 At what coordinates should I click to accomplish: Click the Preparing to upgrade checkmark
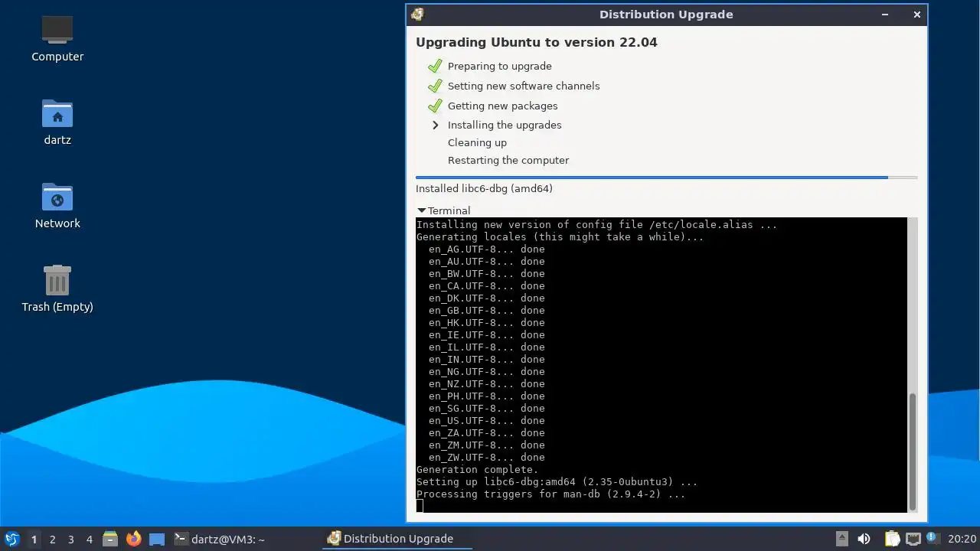[x=435, y=66]
